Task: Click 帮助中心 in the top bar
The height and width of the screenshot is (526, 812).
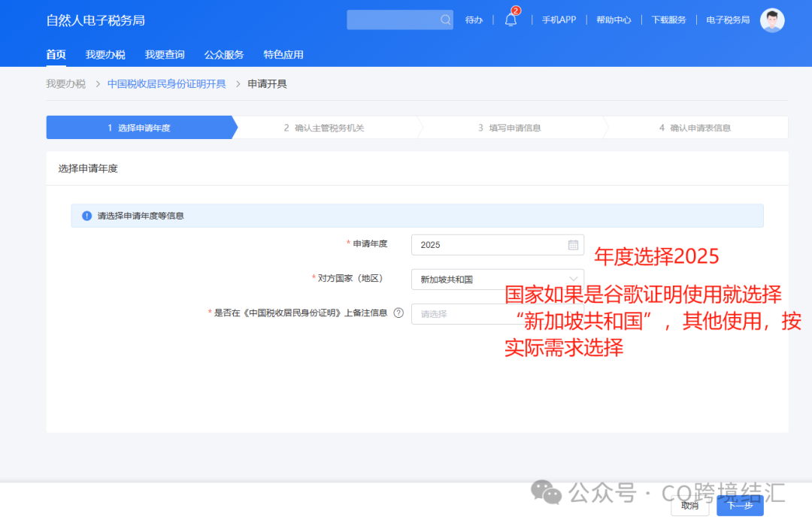Action: click(x=613, y=20)
